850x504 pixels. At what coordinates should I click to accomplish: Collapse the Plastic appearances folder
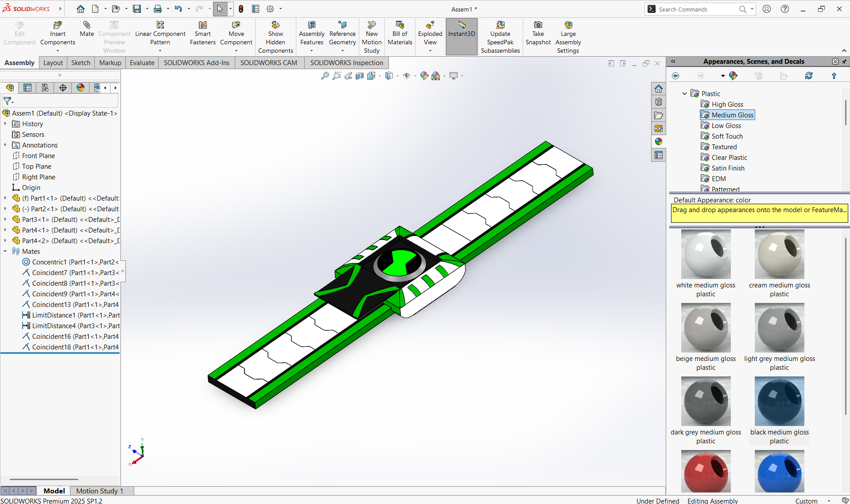coord(684,93)
